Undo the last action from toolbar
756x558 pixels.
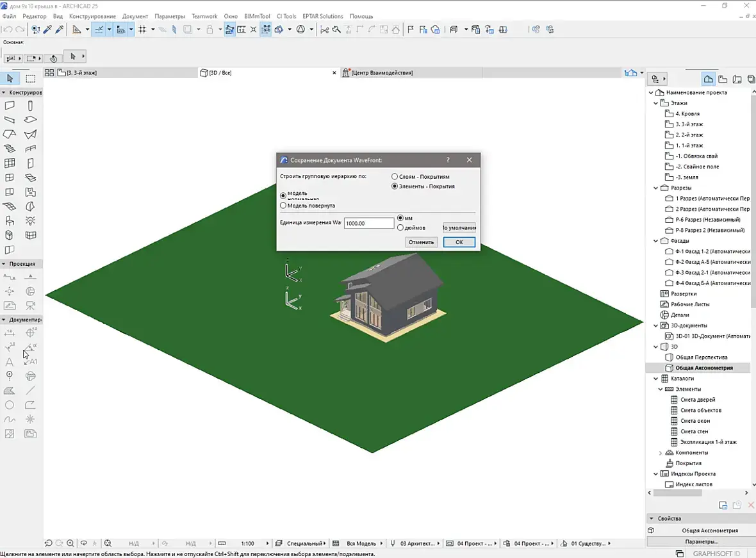7,29
